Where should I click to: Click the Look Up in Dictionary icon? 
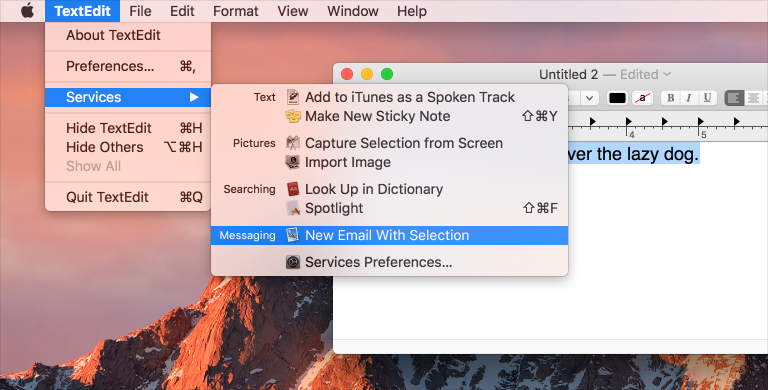click(293, 189)
